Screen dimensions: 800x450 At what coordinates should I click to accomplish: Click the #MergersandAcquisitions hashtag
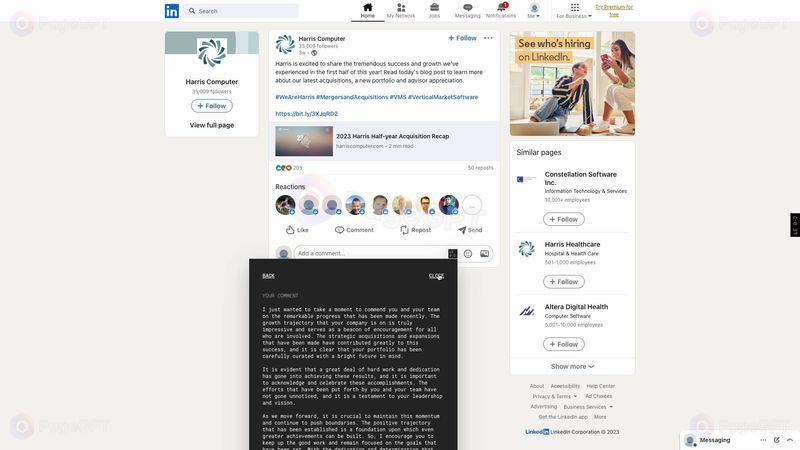(x=352, y=97)
